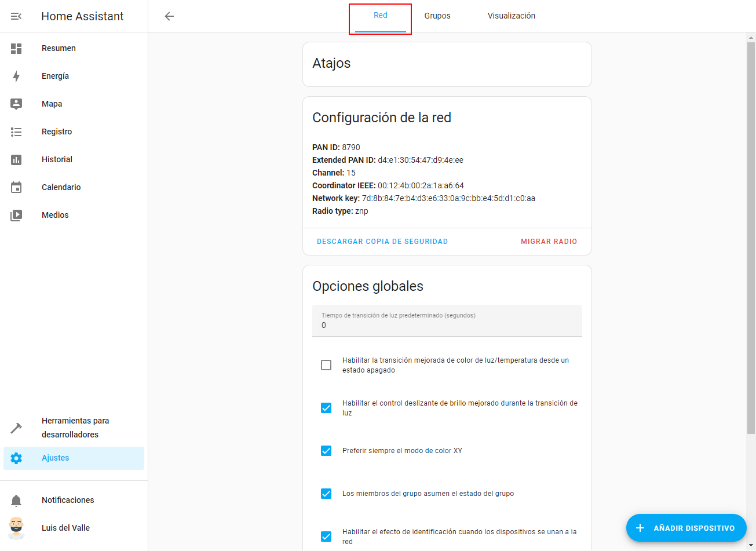Screen dimensions: 756x551
Task: Open the Medios play icon
Action: [x=16, y=216]
